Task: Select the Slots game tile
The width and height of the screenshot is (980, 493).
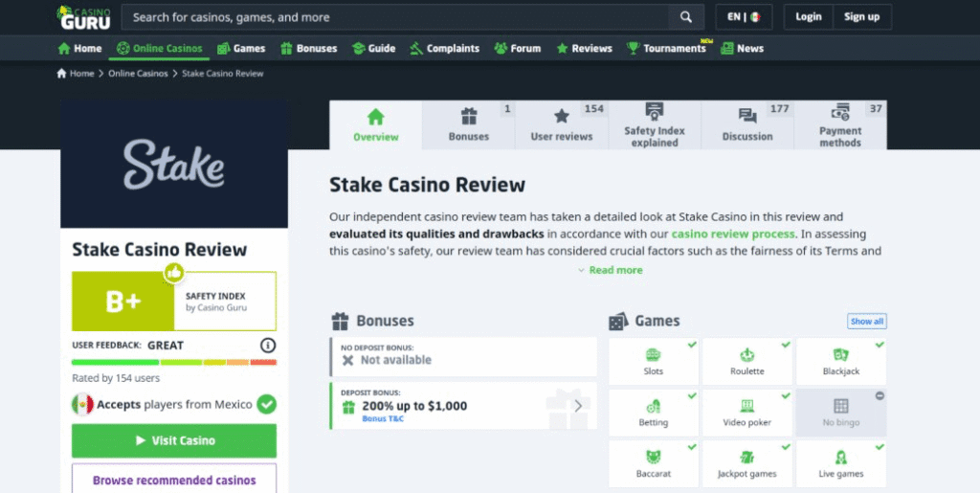Action: [653, 362]
